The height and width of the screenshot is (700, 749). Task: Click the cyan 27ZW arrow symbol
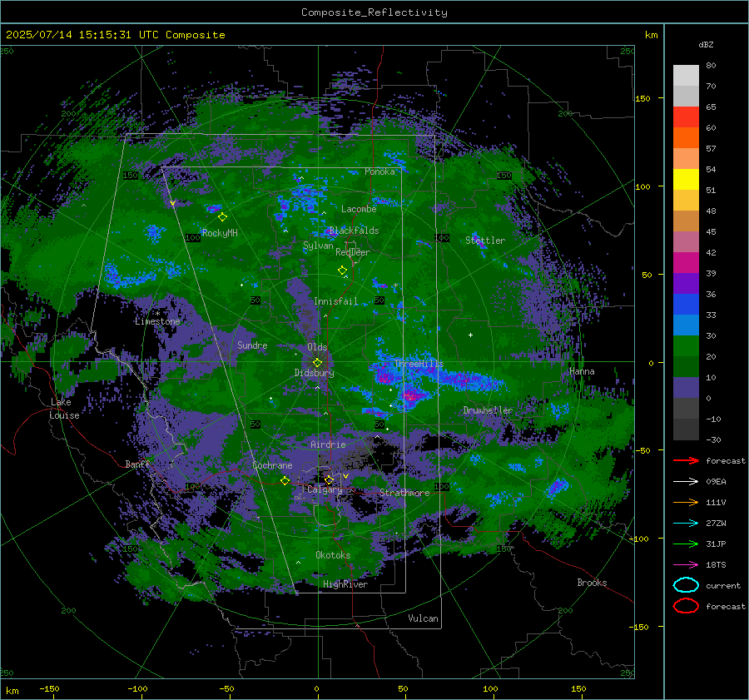pyautogui.click(x=686, y=524)
